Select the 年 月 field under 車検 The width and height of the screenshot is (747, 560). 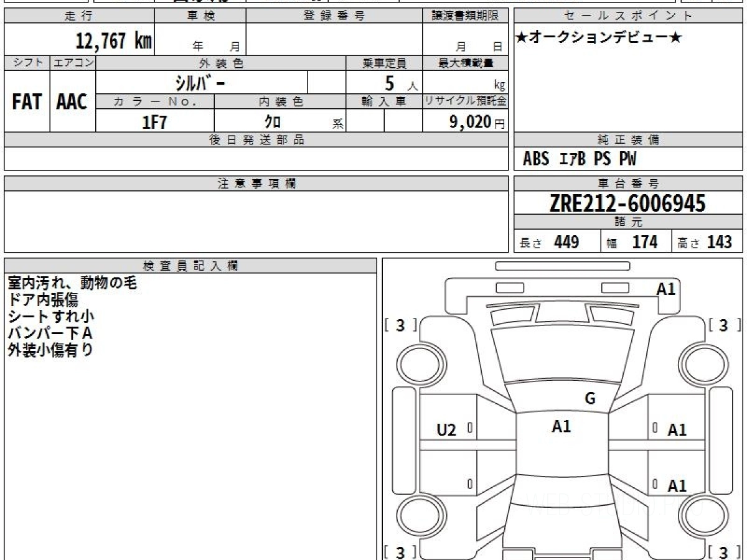point(200,40)
